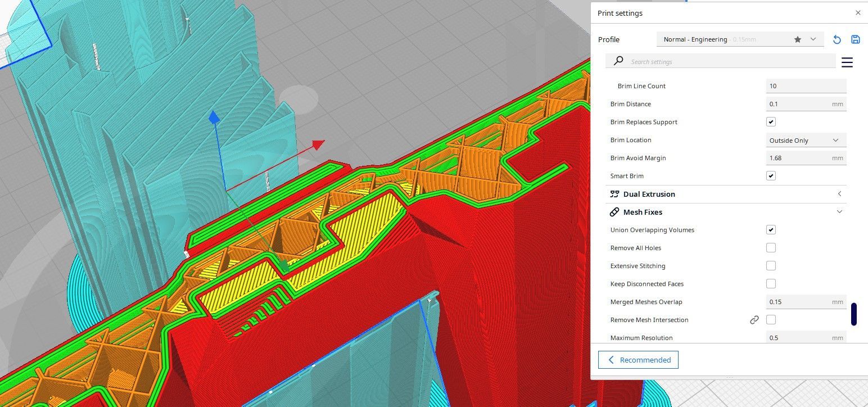Image resolution: width=868 pixels, height=407 pixels.
Task: Click the Smart Brim label
Action: pyautogui.click(x=627, y=176)
